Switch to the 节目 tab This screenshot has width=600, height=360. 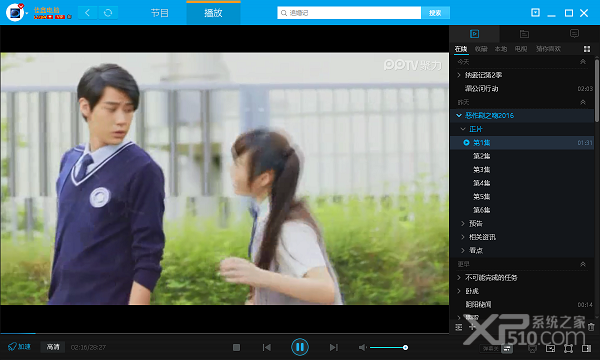pyautogui.click(x=160, y=13)
